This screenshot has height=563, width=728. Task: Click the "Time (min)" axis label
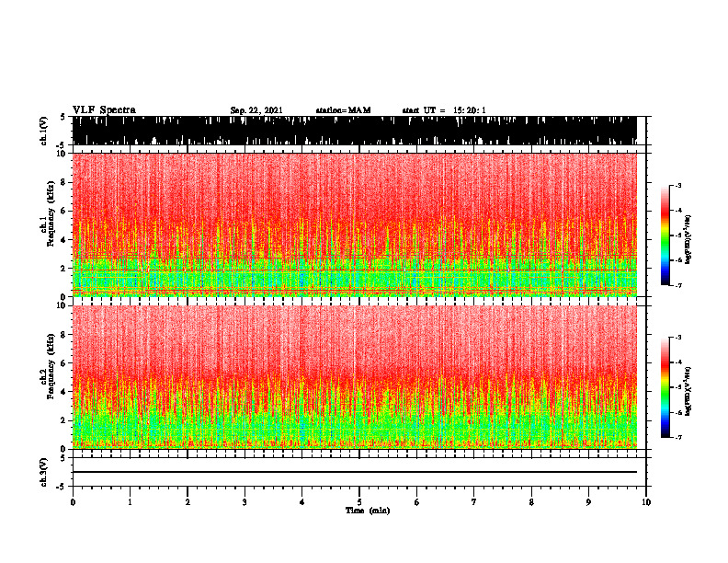[x=368, y=511]
